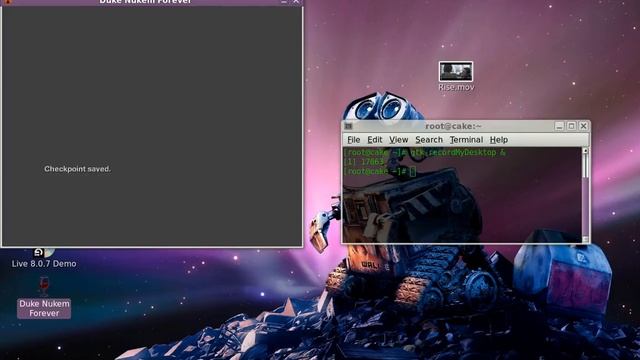Open the Terminal menu
The width and height of the screenshot is (640, 360).
click(466, 140)
